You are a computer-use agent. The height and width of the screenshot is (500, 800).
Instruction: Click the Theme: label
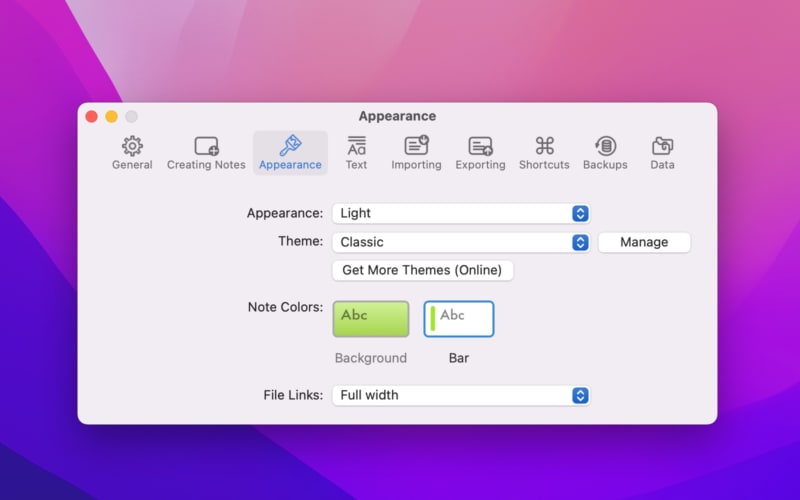point(301,241)
